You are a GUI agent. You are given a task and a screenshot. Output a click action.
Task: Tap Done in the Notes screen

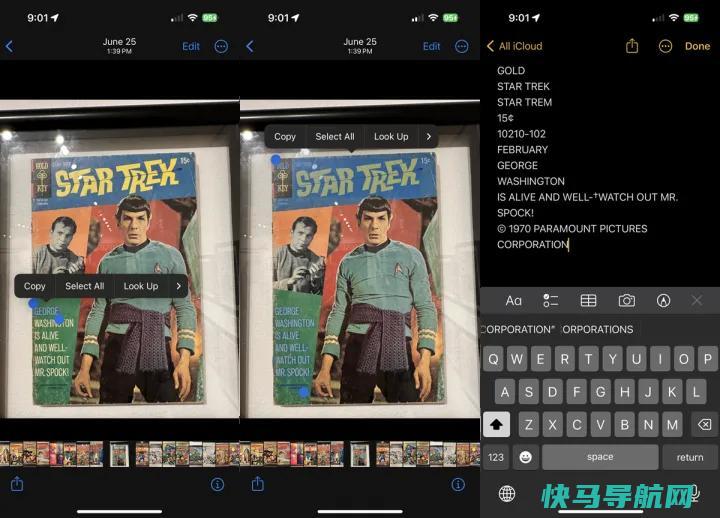point(698,46)
